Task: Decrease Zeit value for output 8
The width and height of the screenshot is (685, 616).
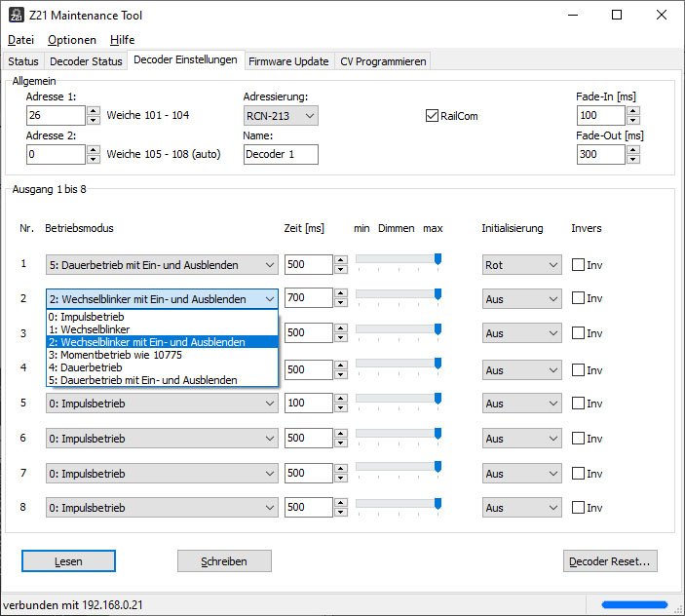Action: pos(341,512)
